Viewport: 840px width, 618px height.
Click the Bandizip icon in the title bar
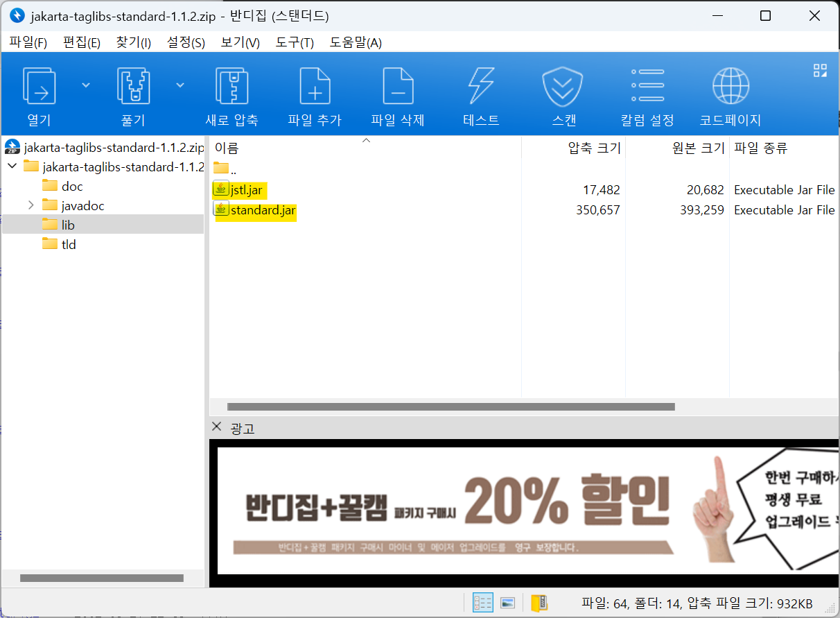click(x=17, y=15)
